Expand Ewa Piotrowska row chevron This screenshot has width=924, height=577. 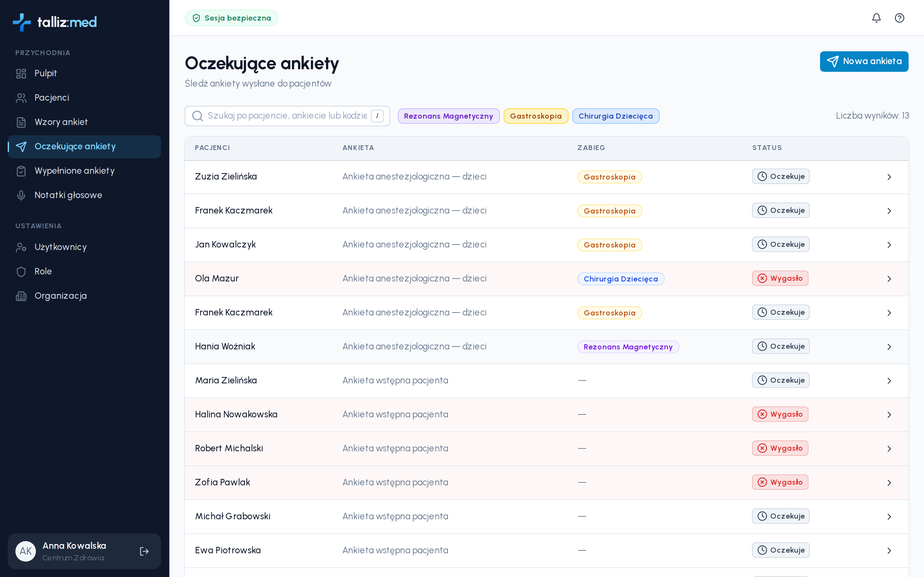(x=889, y=551)
